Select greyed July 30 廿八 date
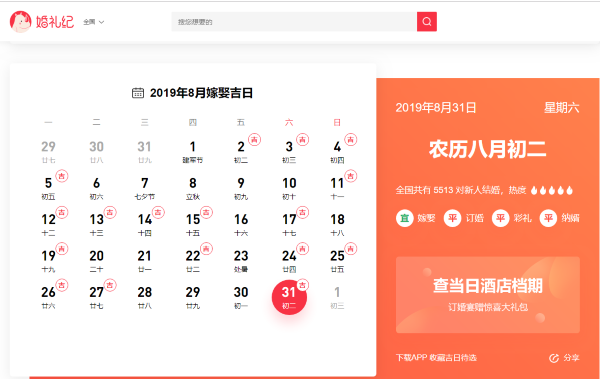Image resolution: width=600 pixels, height=379 pixels. tap(96, 152)
